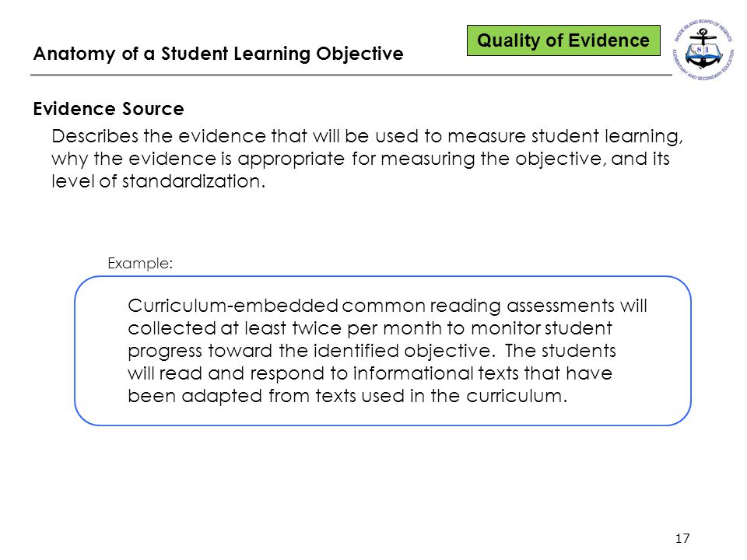Click the Evidence Source heading
The image size is (747, 560).
click(x=109, y=109)
